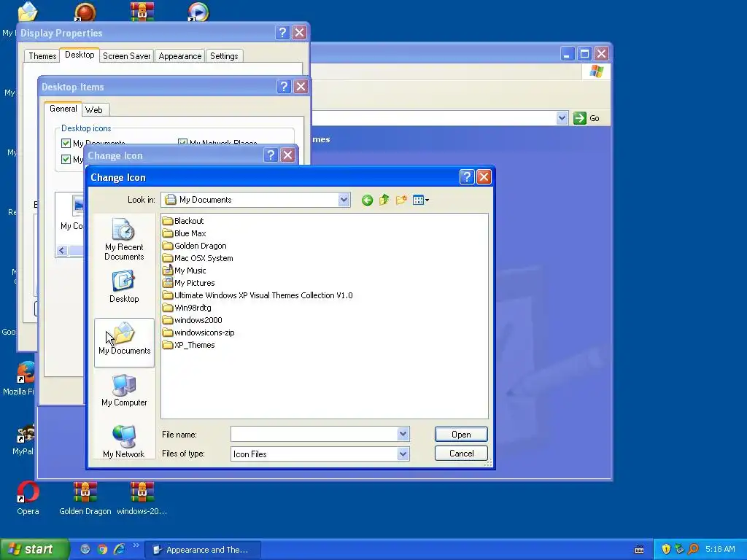Click the Open button
The image size is (747, 560).
[461, 435]
